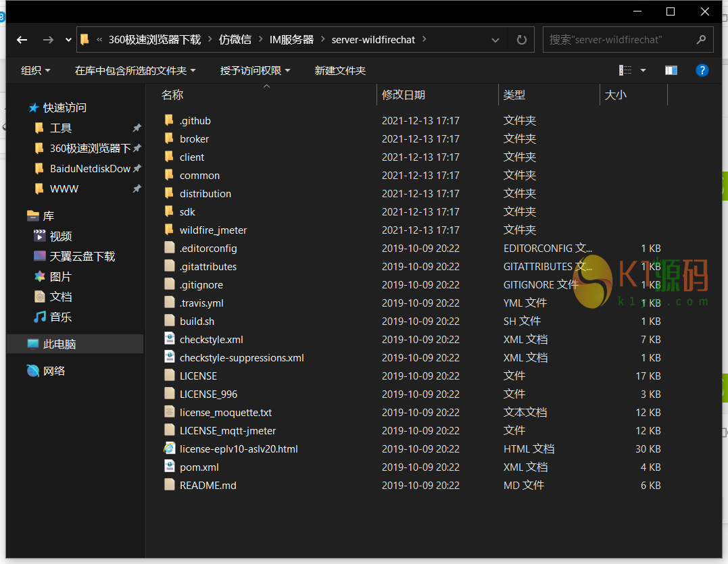Image resolution: width=728 pixels, height=564 pixels.
Task: Select the pom.xml file icon
Action: coord(169,467)
